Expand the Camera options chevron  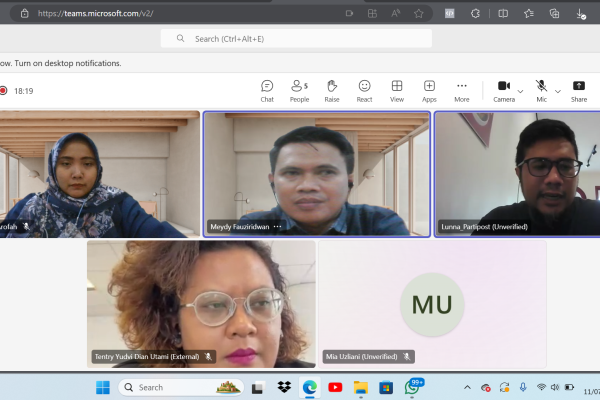[x=520, y=91]
